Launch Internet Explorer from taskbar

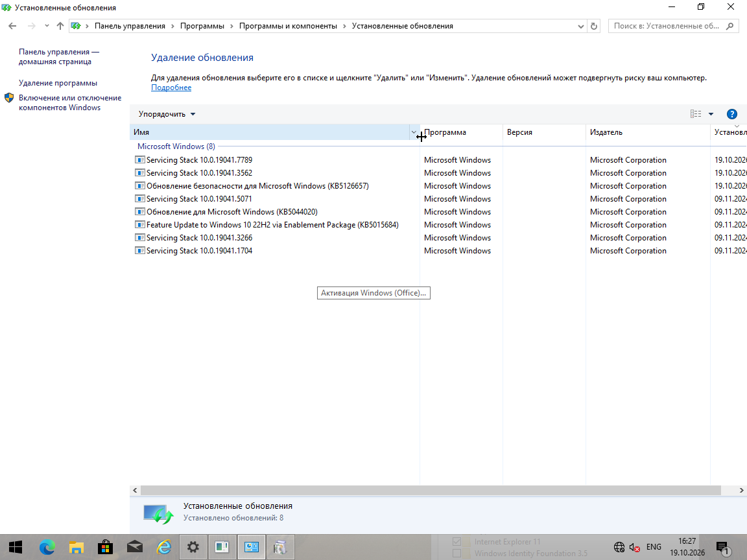[x=164, y=547]
